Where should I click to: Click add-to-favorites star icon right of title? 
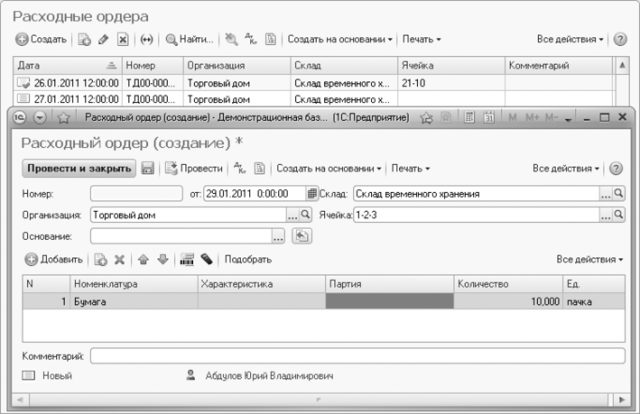tap(427, 118)
